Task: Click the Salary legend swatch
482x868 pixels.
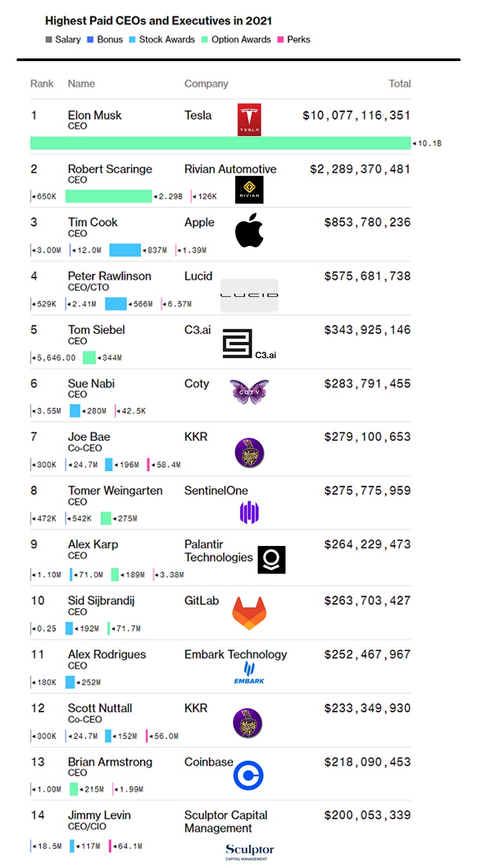Action: [x=49, y=40]
